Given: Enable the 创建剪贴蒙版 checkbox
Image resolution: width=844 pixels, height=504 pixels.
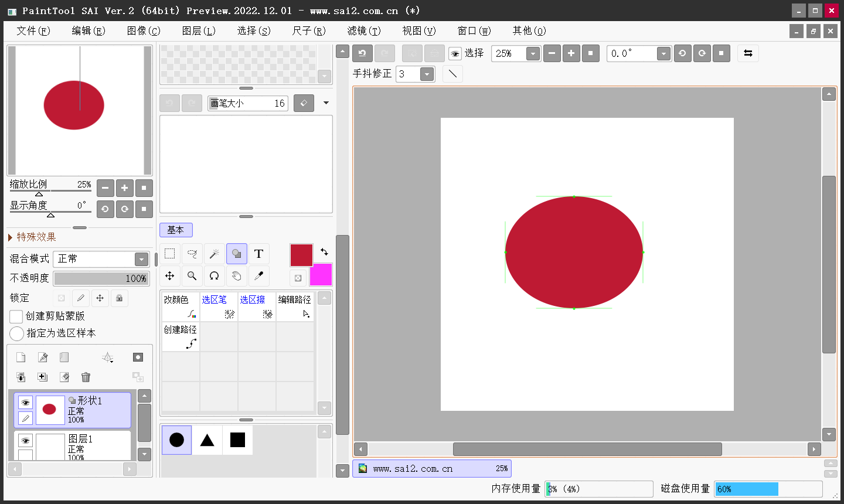Looking at the screenshot, I should 16,316.
